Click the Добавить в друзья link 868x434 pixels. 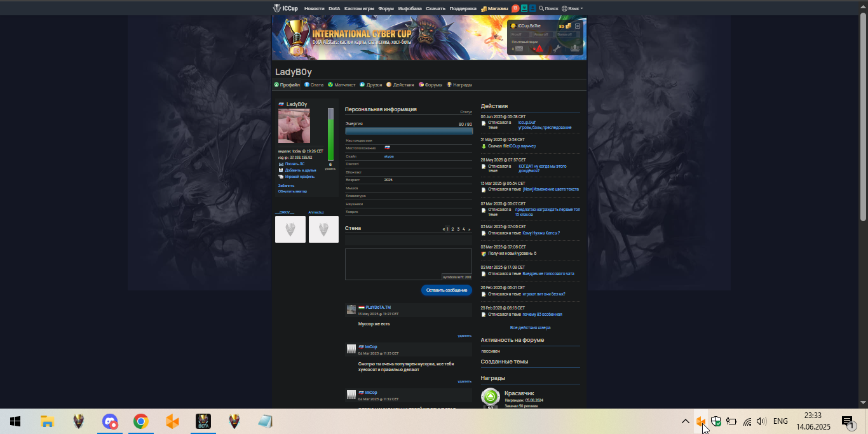click(x=301, y=170)
